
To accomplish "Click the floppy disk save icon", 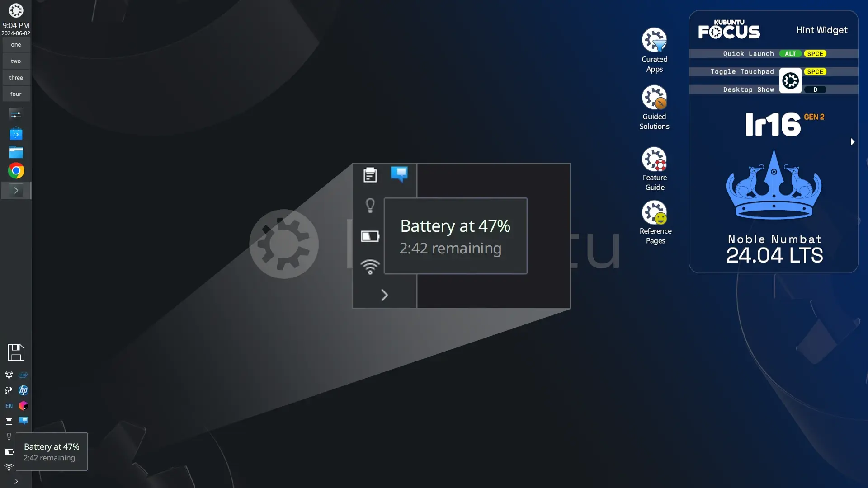I will coord(16,352).
